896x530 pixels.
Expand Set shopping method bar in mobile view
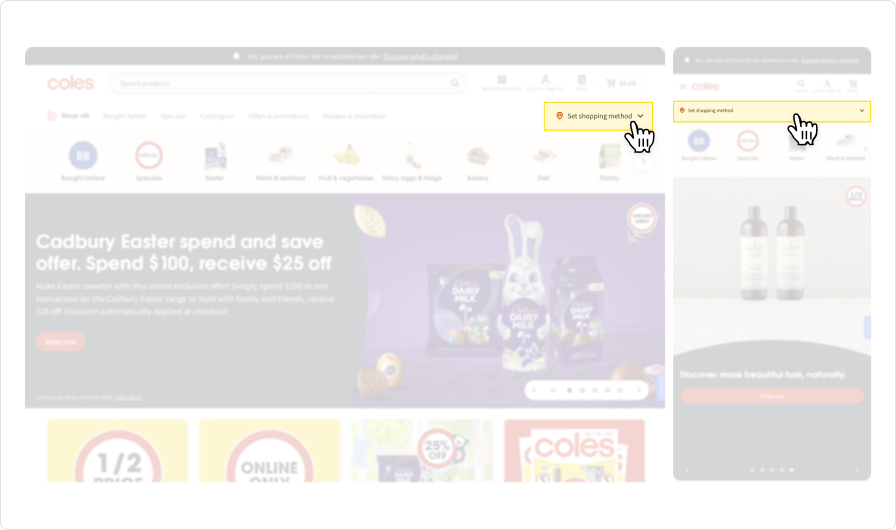click(x=771, y=111)
